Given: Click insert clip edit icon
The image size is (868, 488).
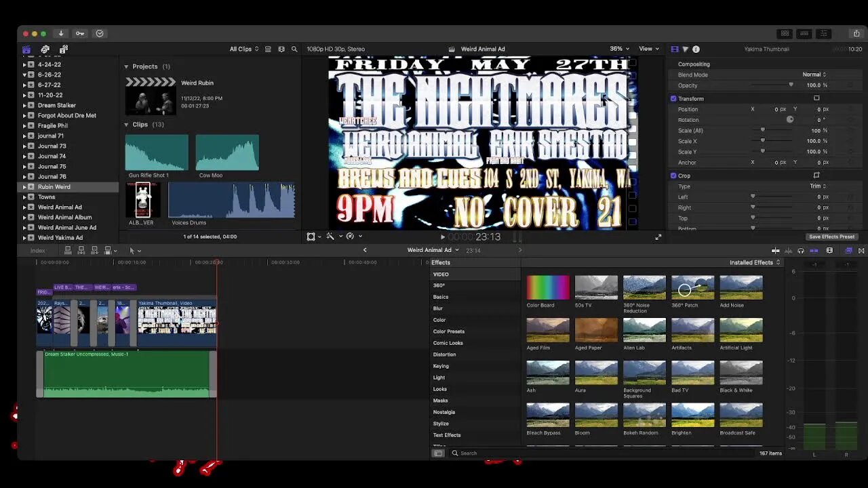Looking at the screenshot, I should tap(81, 250).
